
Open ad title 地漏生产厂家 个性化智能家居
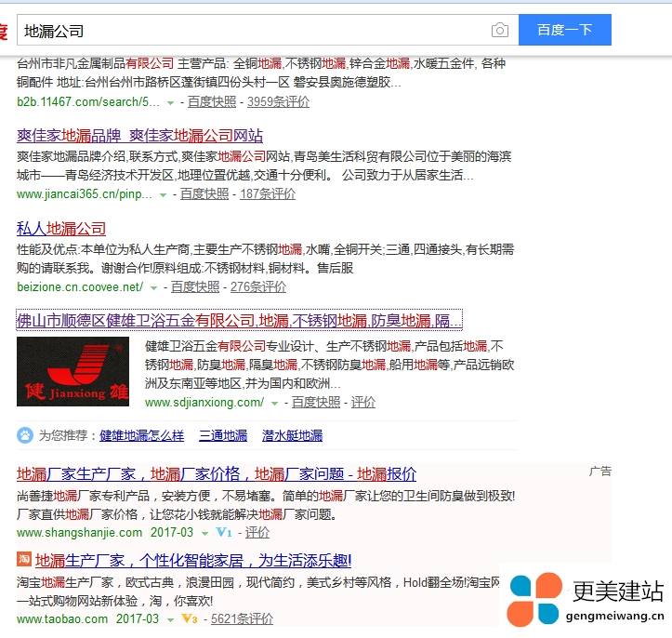(193, 561)
